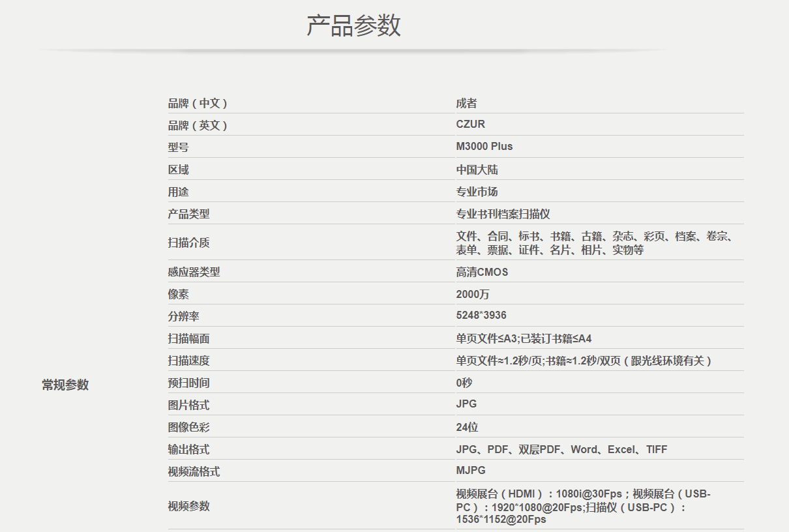The width and height of the screenshot is (789, 532).
Task: Click the 感应器类型 row label
Action: tap(194, 272)
